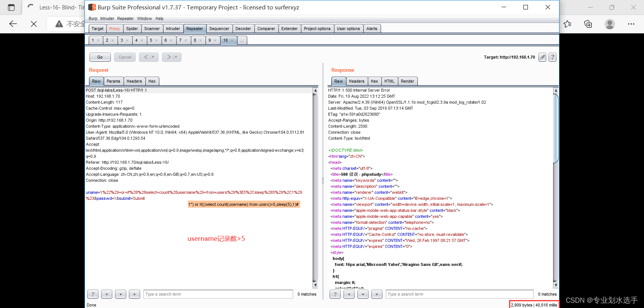Switch to the Proxy tab
Screen dimensions: 644x308
115,29
